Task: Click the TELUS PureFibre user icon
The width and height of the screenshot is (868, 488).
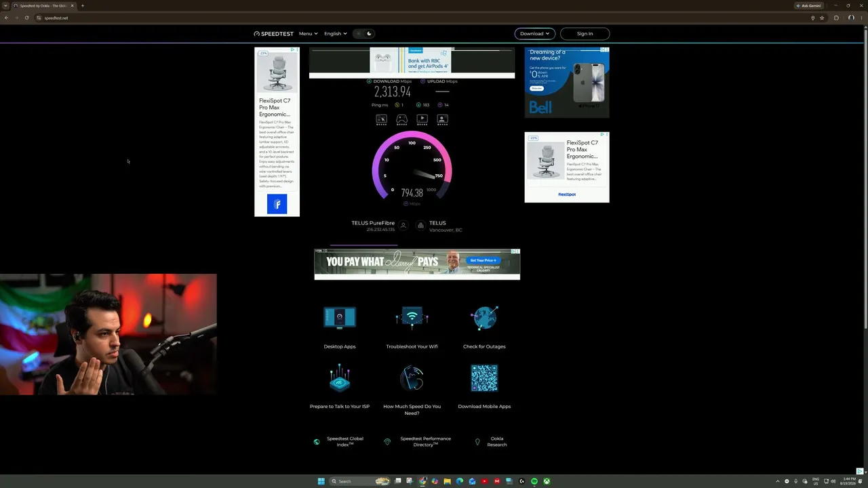Action: [403, 226]
